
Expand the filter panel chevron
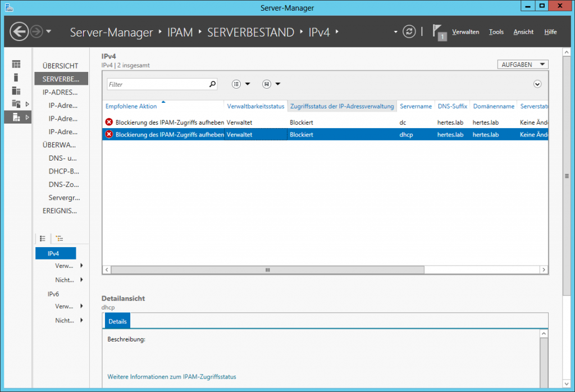[x=537, y=84]
